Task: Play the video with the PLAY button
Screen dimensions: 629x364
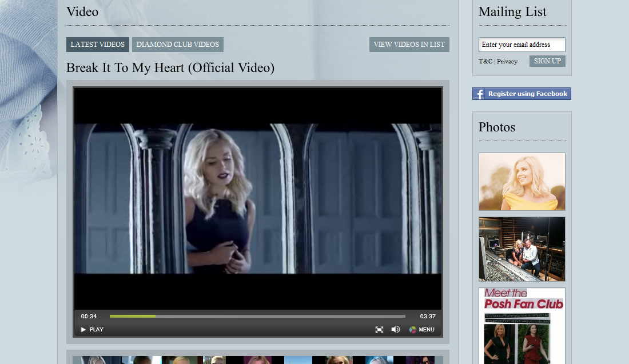Action: tap(92, 330)
